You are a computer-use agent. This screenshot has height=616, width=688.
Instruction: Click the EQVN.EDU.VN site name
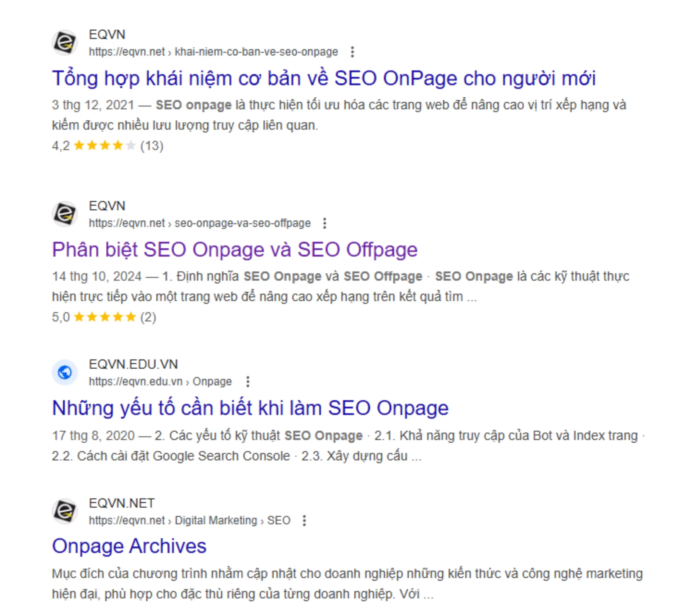pos(133,364)
